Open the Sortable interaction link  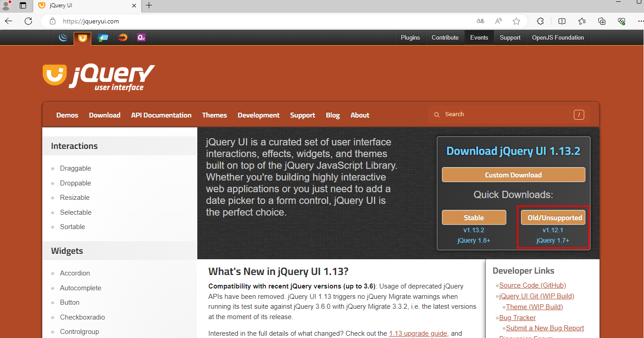[x=72, y=227]
